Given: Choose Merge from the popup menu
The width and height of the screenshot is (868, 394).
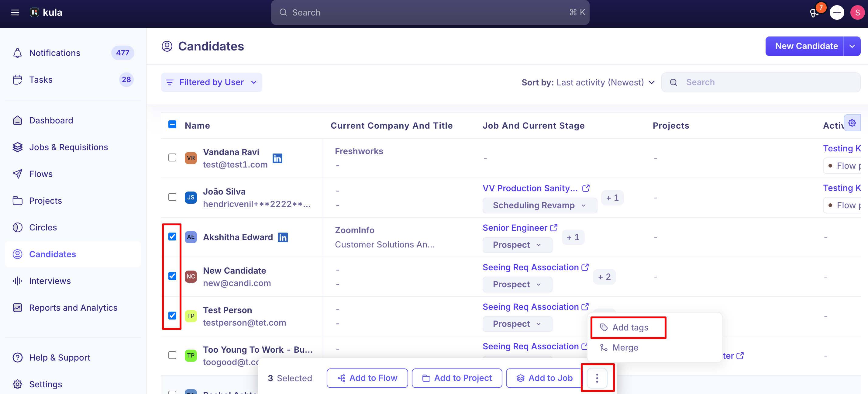Looking at the screenshot, I should tap(619, 347).
